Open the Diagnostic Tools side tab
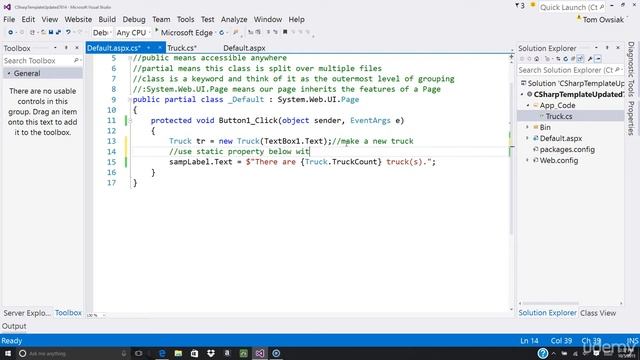 [x=631, y=69]
